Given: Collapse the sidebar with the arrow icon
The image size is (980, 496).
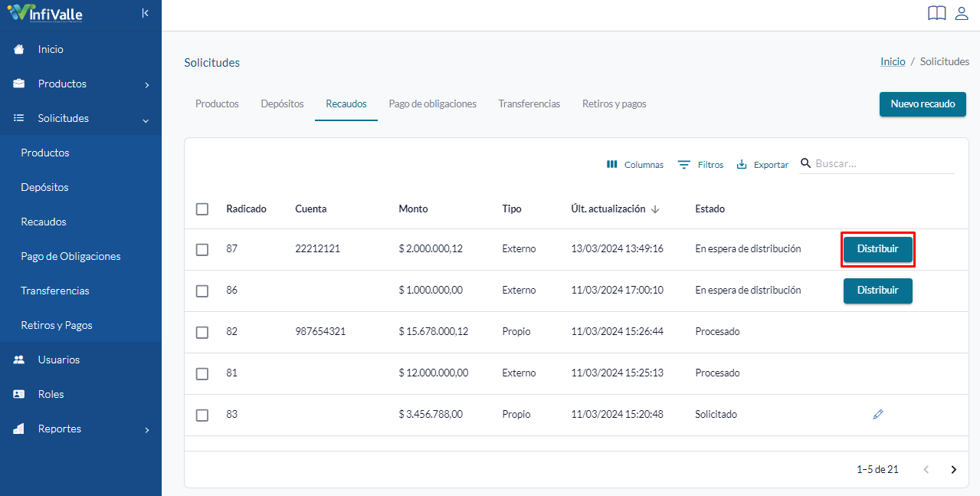Looking at the screenshot, I should point(146,13).
